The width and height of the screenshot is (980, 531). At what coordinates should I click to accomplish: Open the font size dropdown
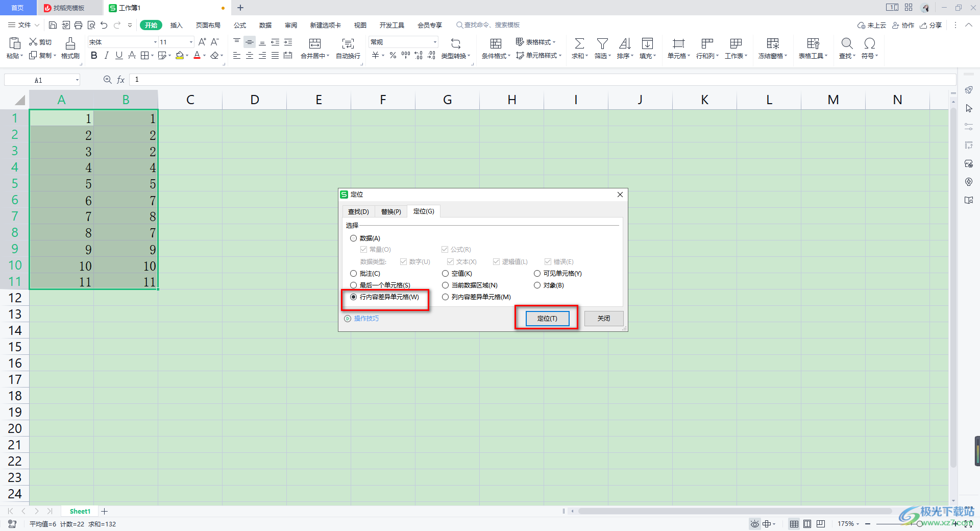point(191,42)
